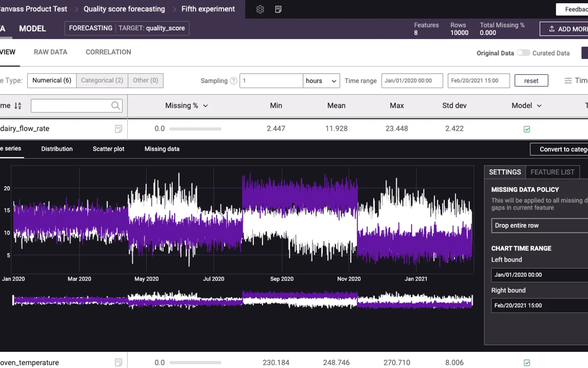Click the Sampling help question mark

(x=234, y=81)
